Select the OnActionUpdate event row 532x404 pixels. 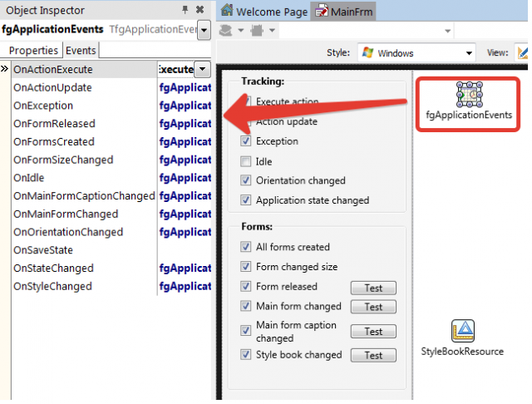pos(111,87)
